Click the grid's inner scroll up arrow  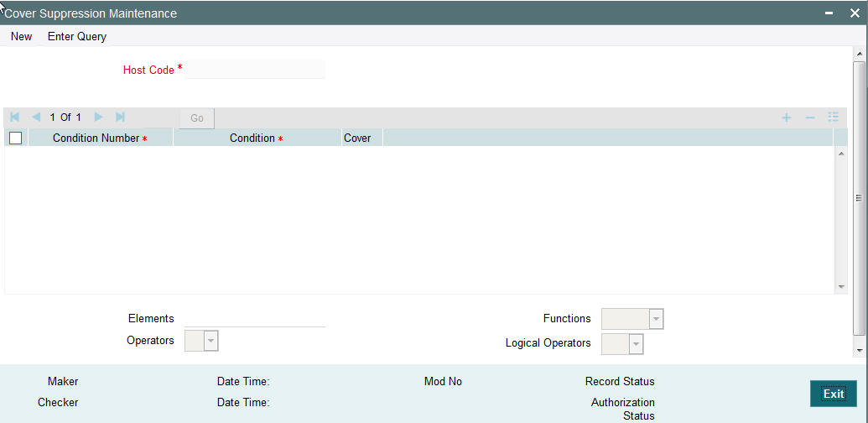[x=841, y=153]
